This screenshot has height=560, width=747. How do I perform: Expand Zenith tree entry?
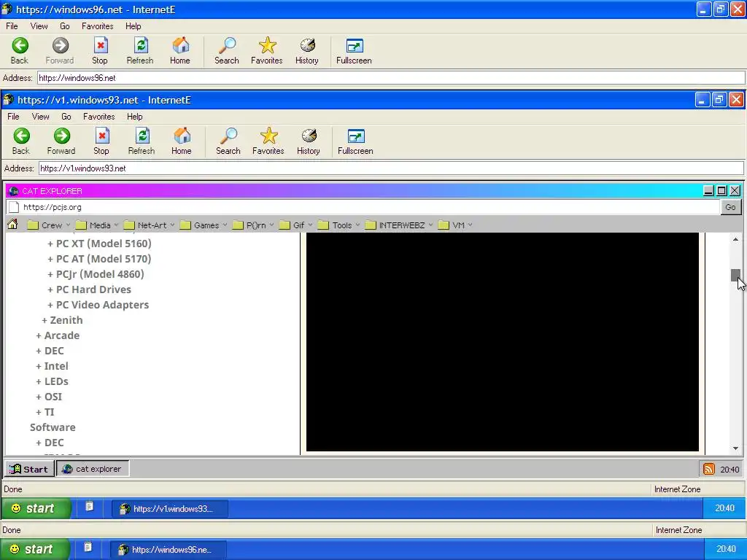point(63,320)
